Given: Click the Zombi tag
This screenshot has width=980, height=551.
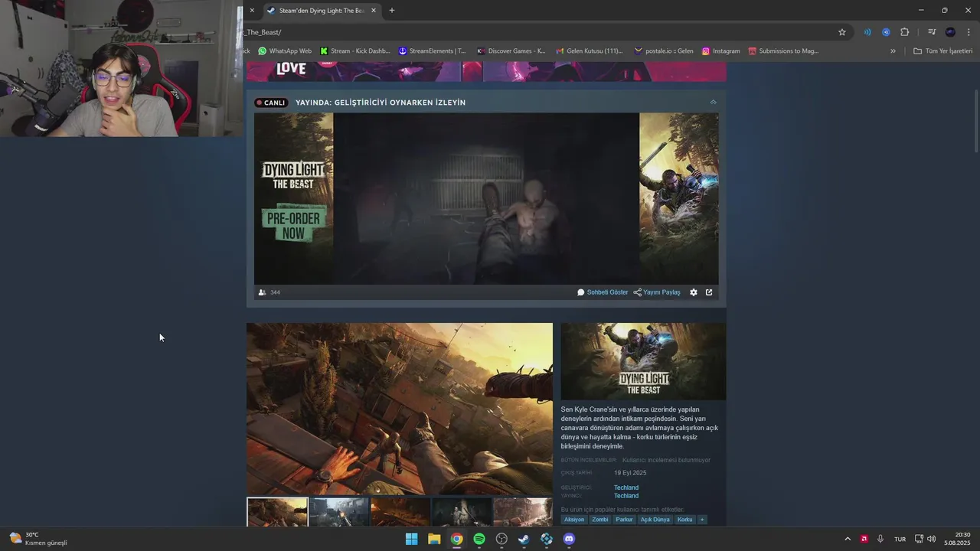Looking at the screenshot, I should pos(600,520).
